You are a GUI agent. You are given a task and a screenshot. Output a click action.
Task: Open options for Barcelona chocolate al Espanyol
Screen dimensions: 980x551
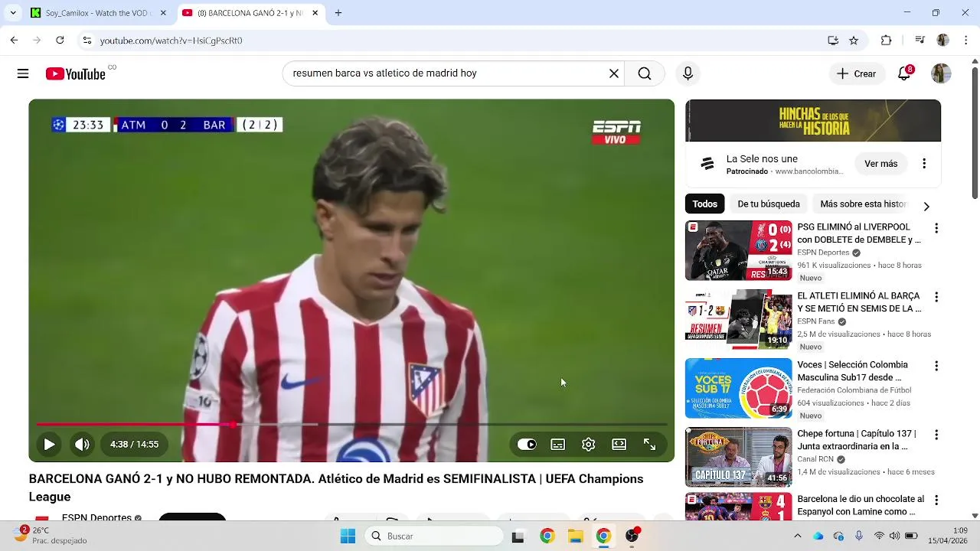[936, 500]
